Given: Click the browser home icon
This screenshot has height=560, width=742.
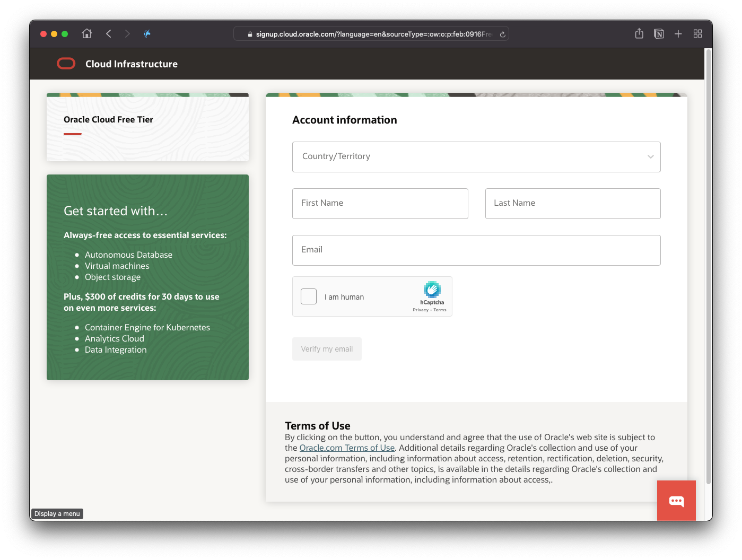Looking at the screenshot, I should coord(87,34).
